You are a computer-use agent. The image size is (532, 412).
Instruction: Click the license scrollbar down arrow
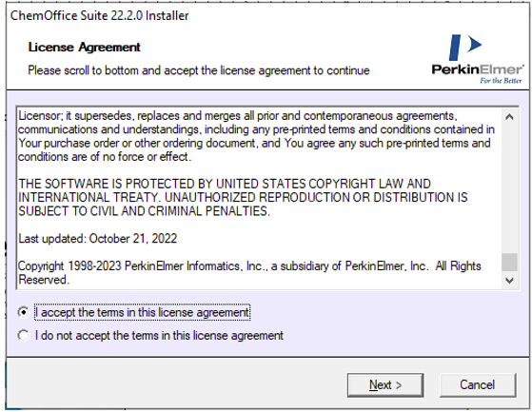(509, 281)
